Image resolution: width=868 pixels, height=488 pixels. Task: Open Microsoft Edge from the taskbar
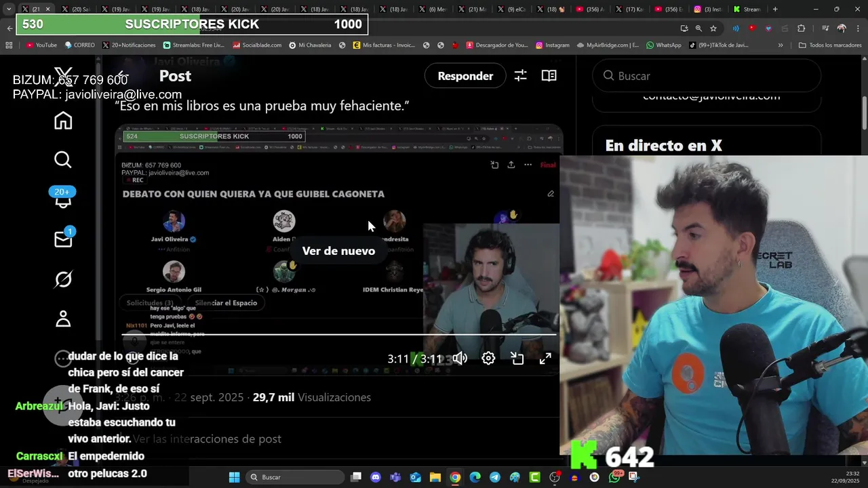coord(475,477)
